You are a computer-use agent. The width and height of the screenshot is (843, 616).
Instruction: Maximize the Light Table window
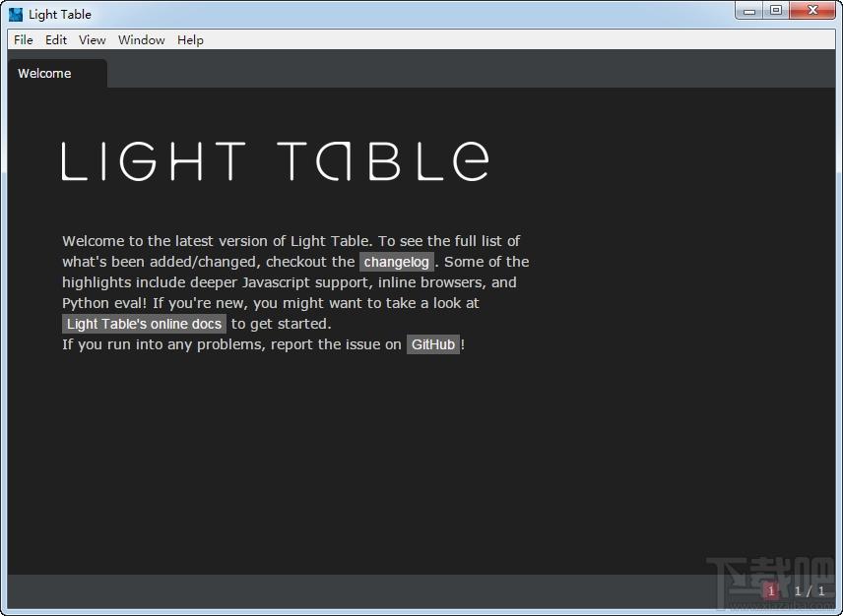point(776,11)
